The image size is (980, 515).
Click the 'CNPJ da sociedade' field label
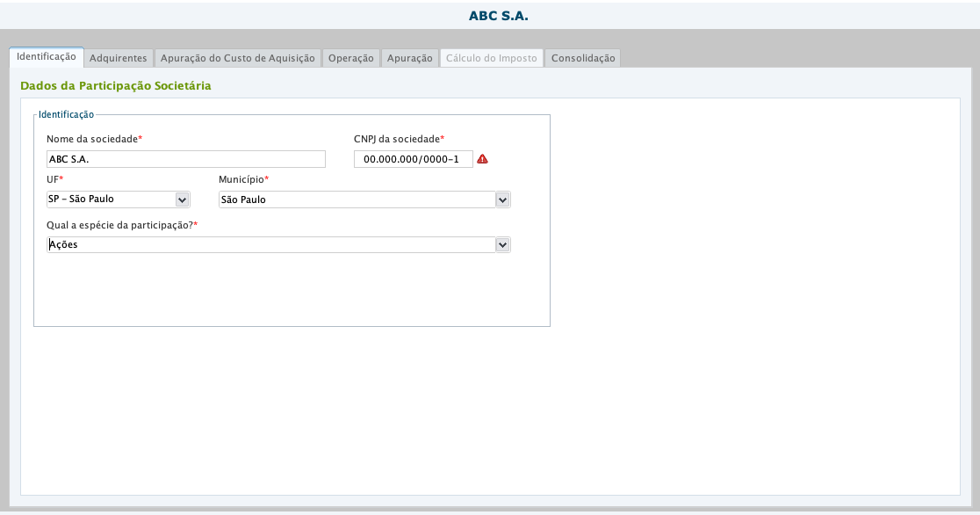(x=397, y=139)
